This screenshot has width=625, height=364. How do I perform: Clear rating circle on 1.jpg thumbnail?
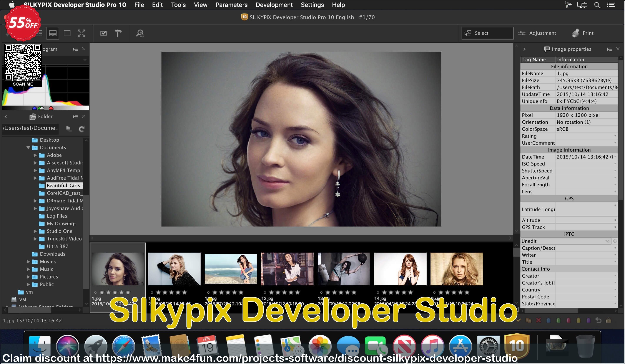(x=95, y=292)
